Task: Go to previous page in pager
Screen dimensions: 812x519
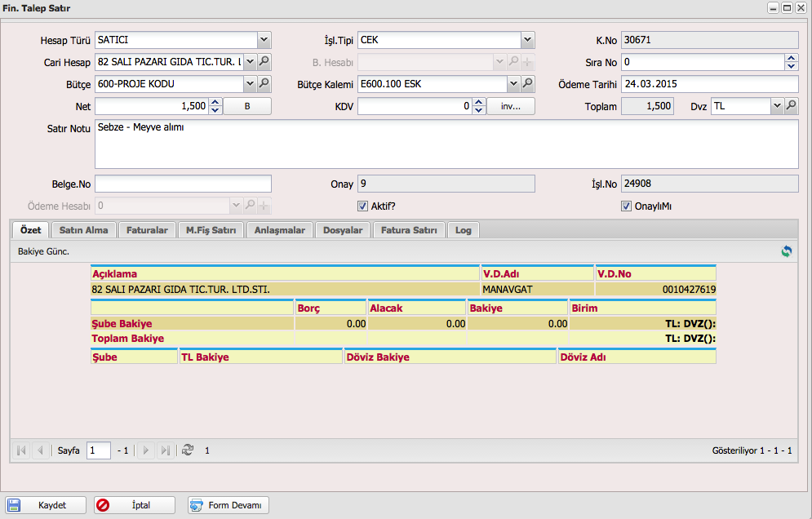Action: (x=40, y=450)
